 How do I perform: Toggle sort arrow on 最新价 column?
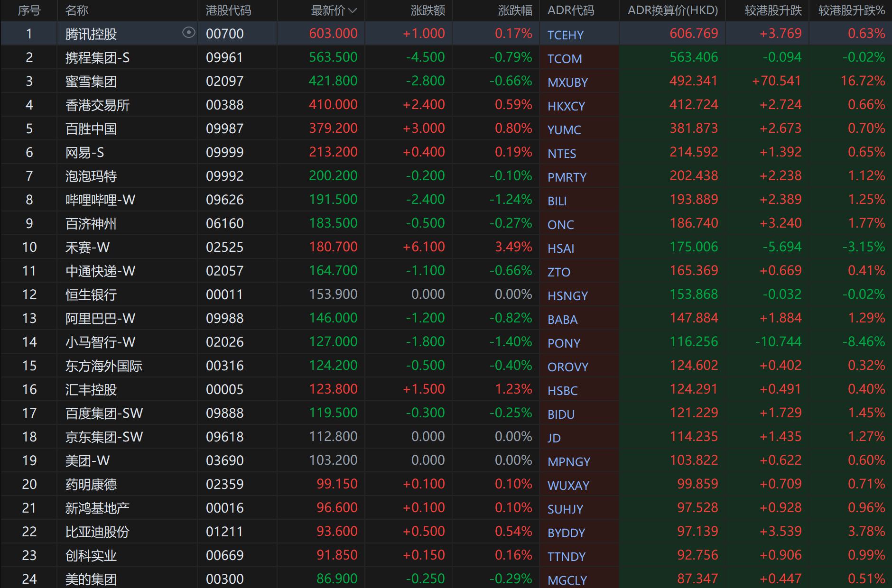[x=353, y=11]
